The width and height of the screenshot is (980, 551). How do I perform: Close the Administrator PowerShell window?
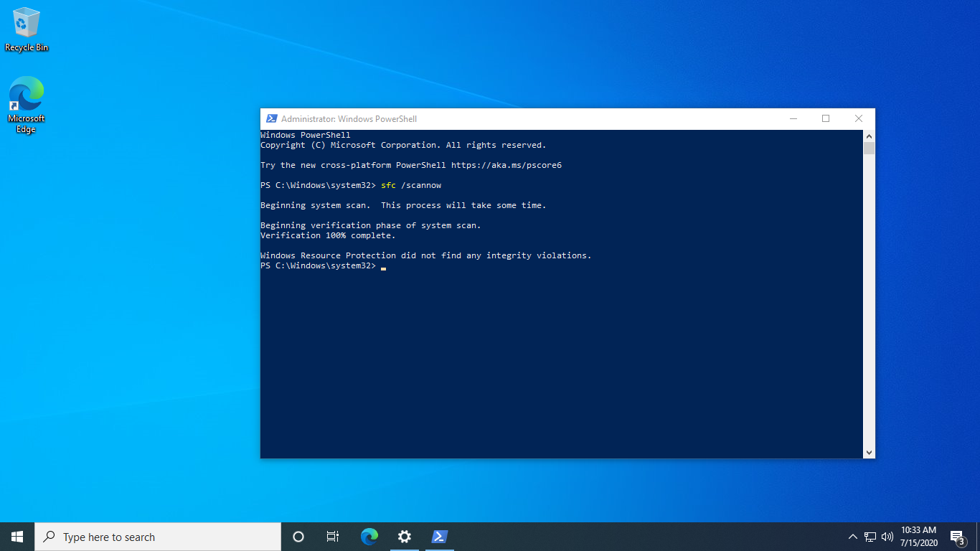pos(859,119)
